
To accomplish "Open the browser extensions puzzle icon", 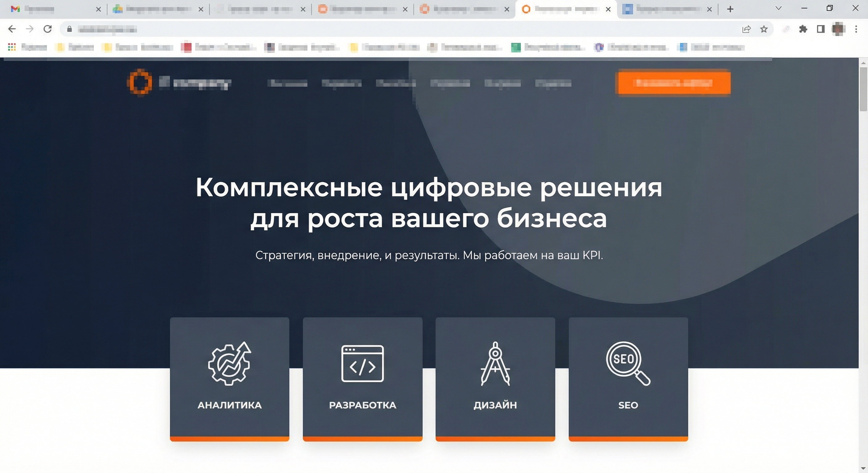I will coord(803,29).
